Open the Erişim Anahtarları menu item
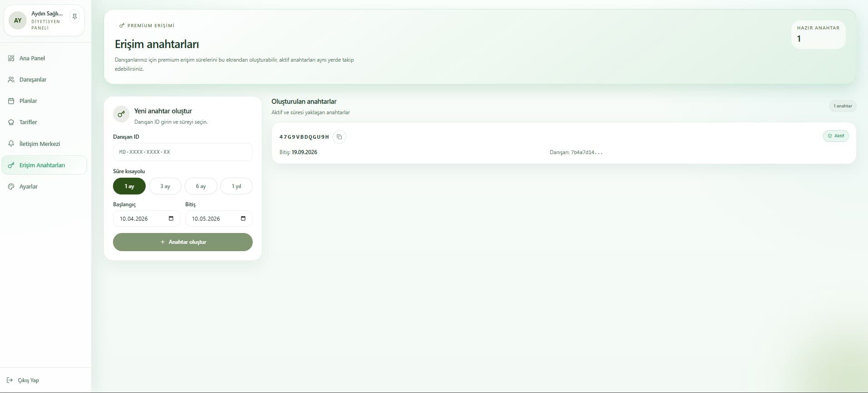The image size is (868, 393). coord(42,165)
